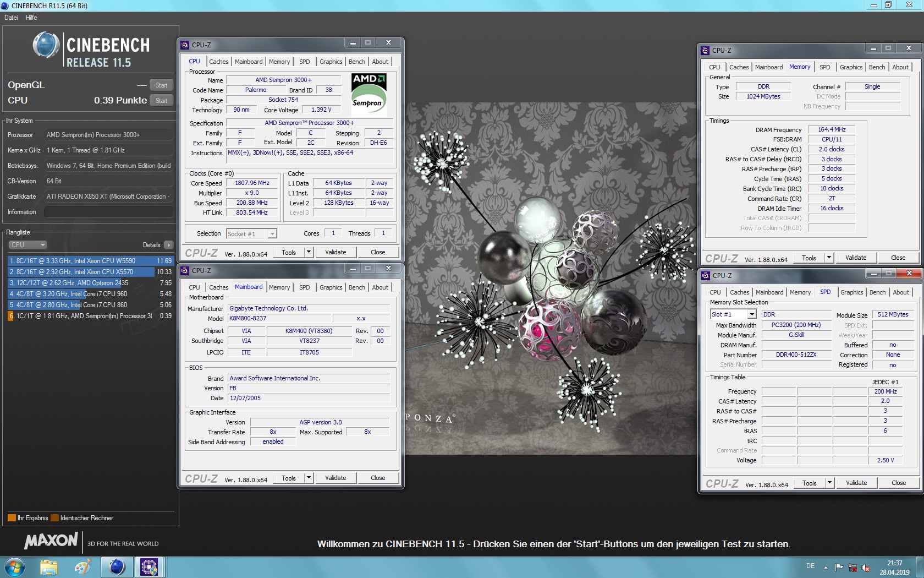Select AMD Opteron 2435 ranking entry

click(90, 283)
